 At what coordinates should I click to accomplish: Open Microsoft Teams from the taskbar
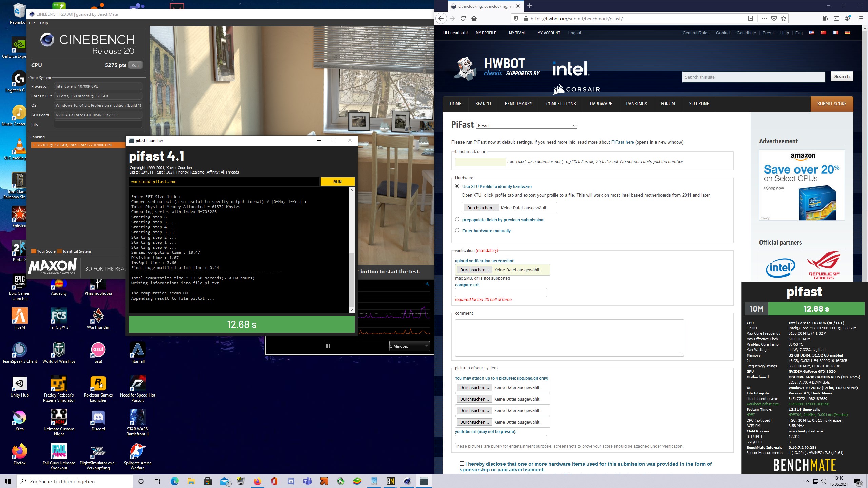point(308,481)
